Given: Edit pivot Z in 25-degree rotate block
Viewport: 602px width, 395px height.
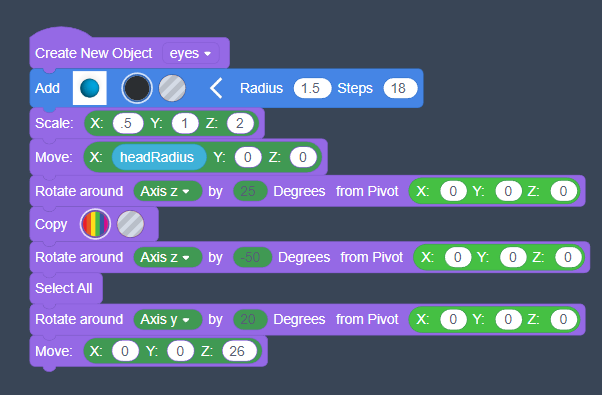Looking at the screenshot, I should pyautogui.click(x=563, y=191).
